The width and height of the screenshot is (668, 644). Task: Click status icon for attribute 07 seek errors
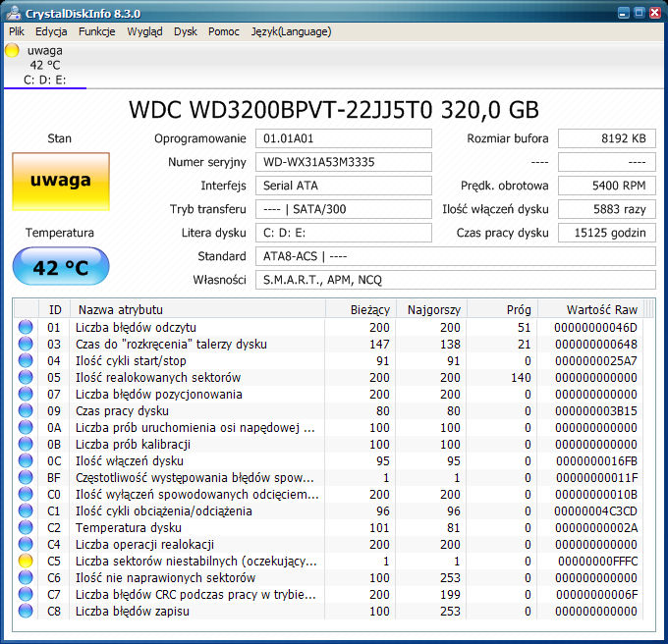point(26,394)
